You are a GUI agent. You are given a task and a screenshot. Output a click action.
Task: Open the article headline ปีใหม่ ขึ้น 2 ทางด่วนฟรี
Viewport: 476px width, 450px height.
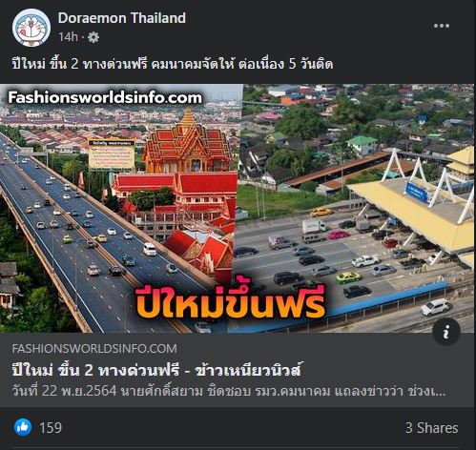[x=157, y=370]
